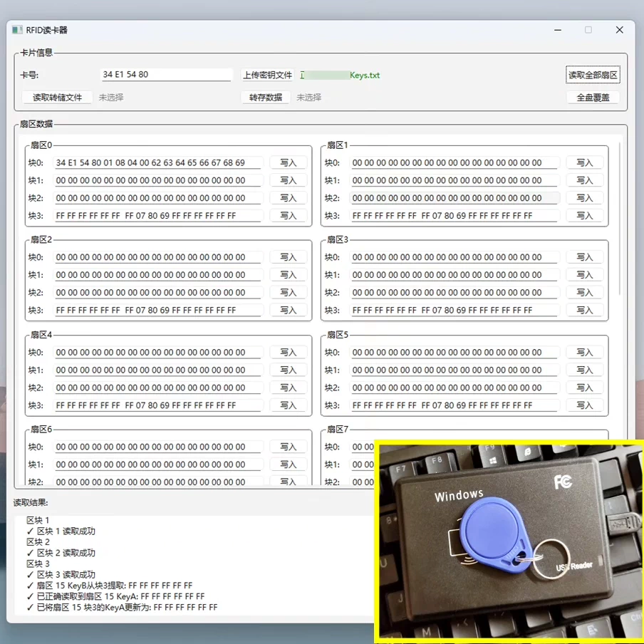Select the card number field showing 34 E1 54 80

(167, 74)
